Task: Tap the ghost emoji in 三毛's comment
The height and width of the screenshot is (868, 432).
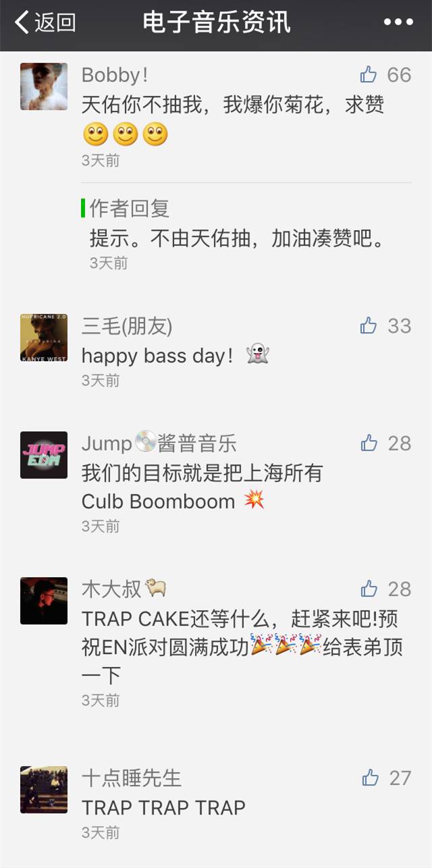Action: click(x=258, y=355)
